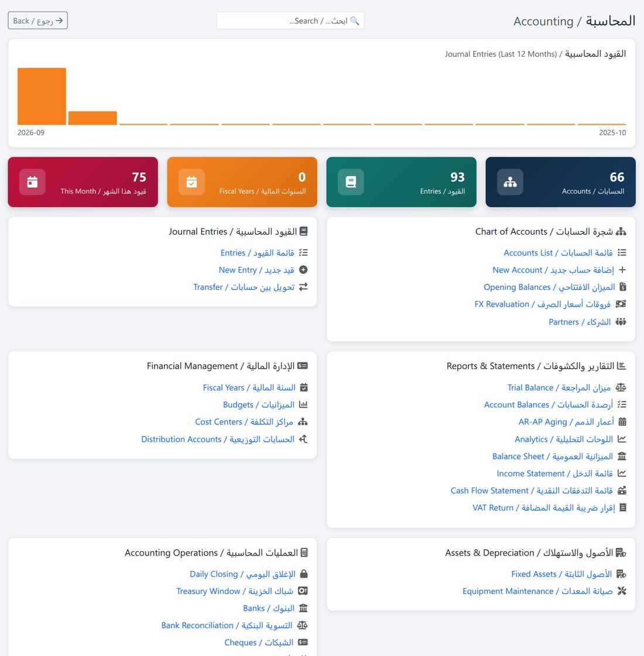
Task: Click the plus icon beside New Account
Action: click(x=622, y=270)
